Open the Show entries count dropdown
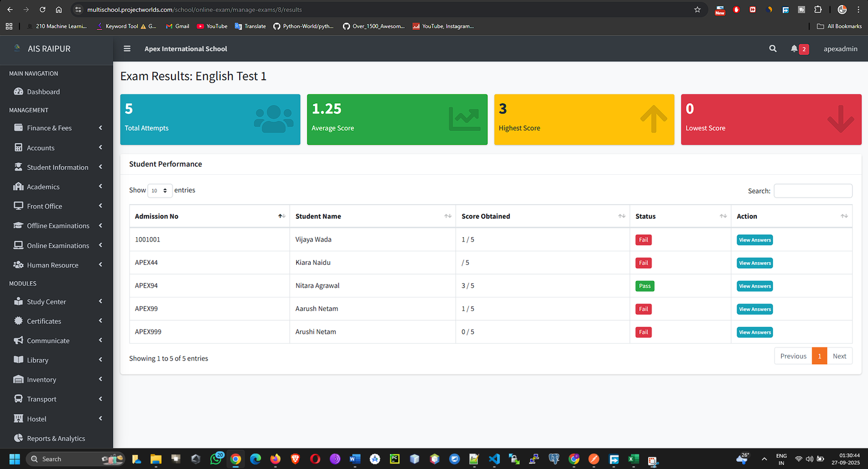868x469 pixels. point(159,191)
